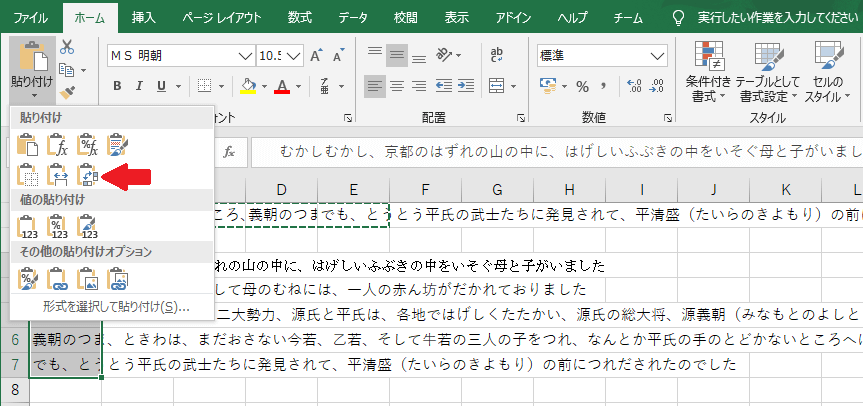The image size is (863, 406).
Task: Choose keep source column widths paste icon
Action: pos(58,176)
